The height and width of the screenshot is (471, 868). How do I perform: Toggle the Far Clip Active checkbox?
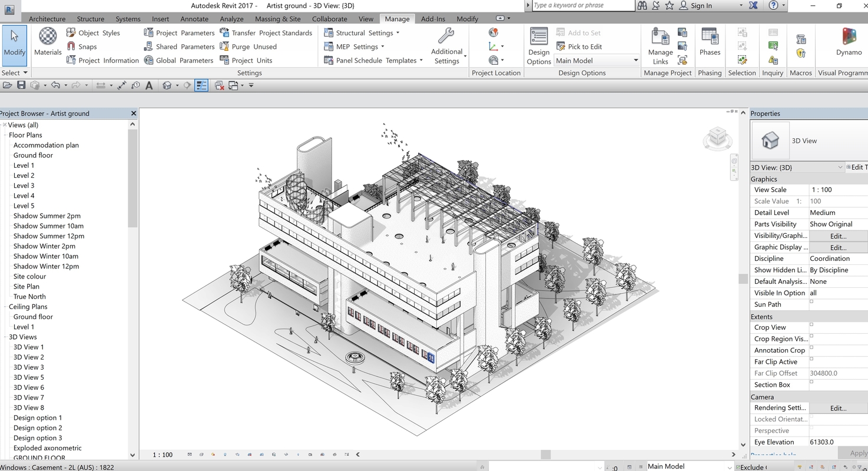[811, 359]
